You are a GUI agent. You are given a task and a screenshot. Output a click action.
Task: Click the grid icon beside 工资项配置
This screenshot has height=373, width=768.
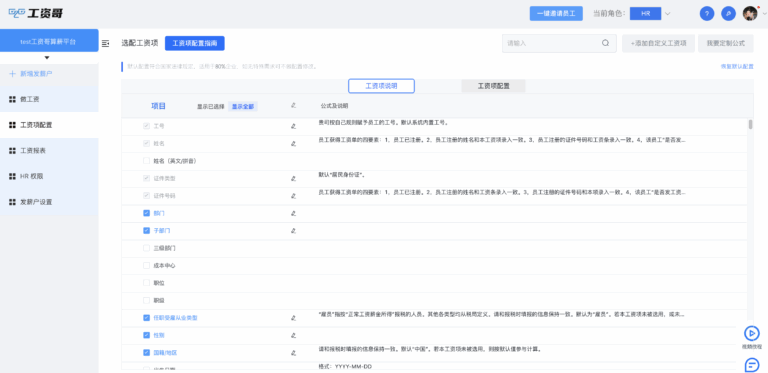(12, 125)
